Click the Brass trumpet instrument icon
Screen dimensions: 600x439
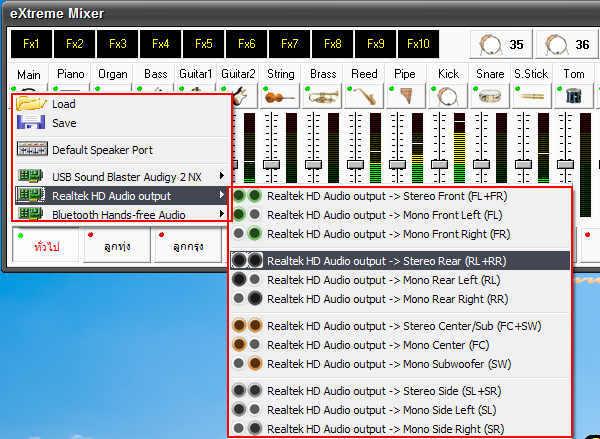pyautogui.click(x=323, y=96)
